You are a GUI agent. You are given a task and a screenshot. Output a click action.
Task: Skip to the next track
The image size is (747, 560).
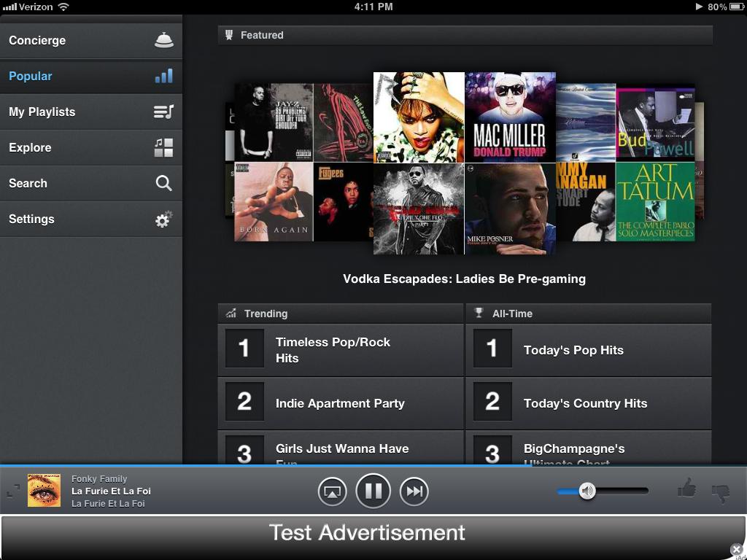tap(414, 491)
